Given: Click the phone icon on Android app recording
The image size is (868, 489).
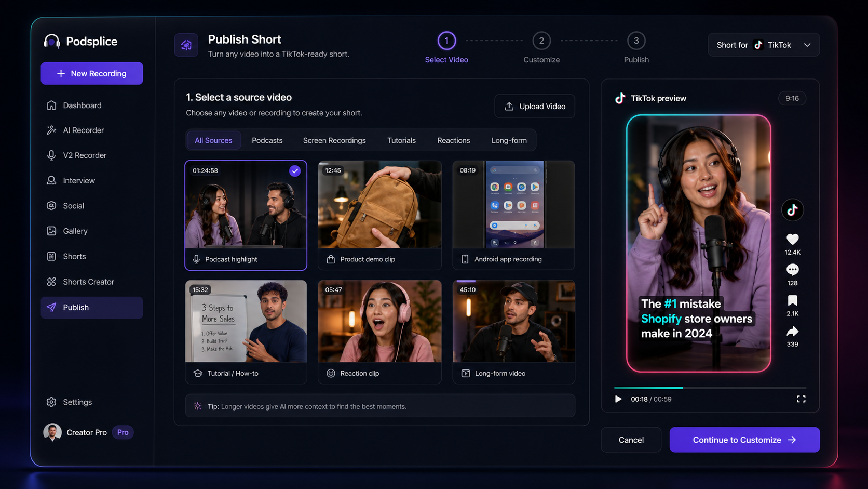Looking at the screenshot, I should (465, 259).
